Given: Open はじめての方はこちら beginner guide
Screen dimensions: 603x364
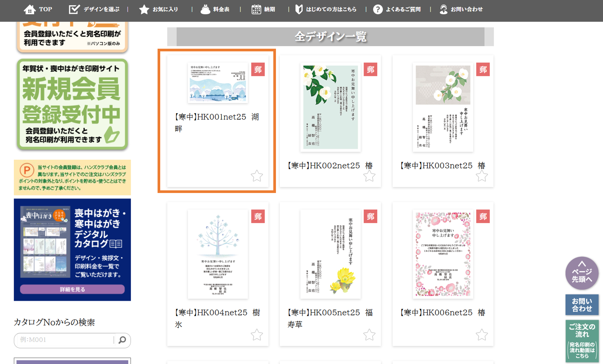Looking at the screenshot, I should tap(331, 10).
